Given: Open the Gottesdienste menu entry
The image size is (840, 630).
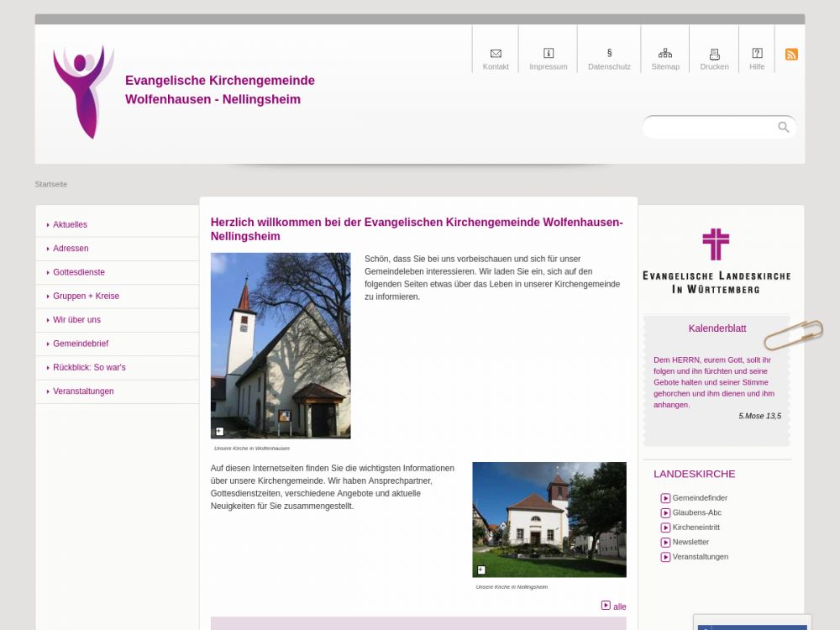Looking at the screenshot, I should pos(79,272).
